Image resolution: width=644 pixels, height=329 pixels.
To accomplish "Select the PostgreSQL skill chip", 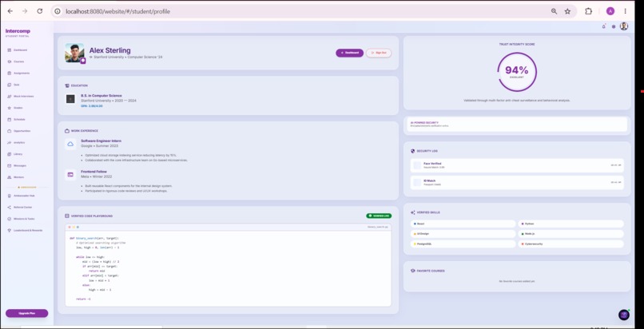I will [463, 244].
